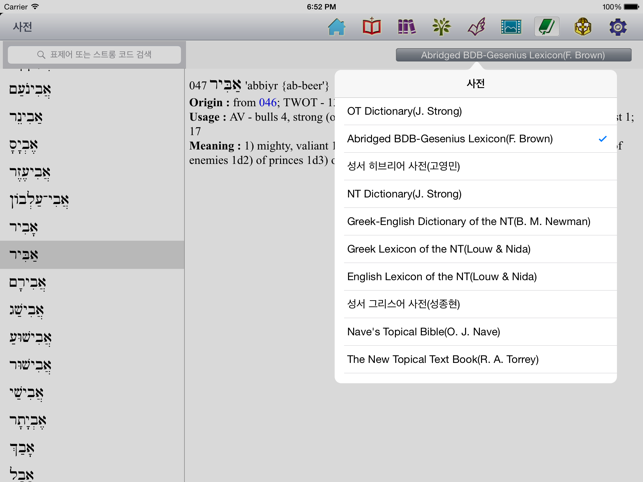Select highlighted Hebrew word אַבִּיר in list
This screenshot has width=643, height=482.
tap(92, 255)
